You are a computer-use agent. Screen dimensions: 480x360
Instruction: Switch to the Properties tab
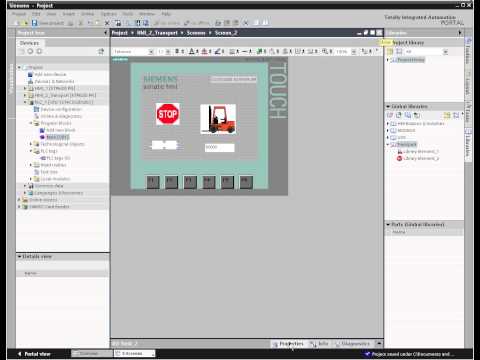coord(288,344)
